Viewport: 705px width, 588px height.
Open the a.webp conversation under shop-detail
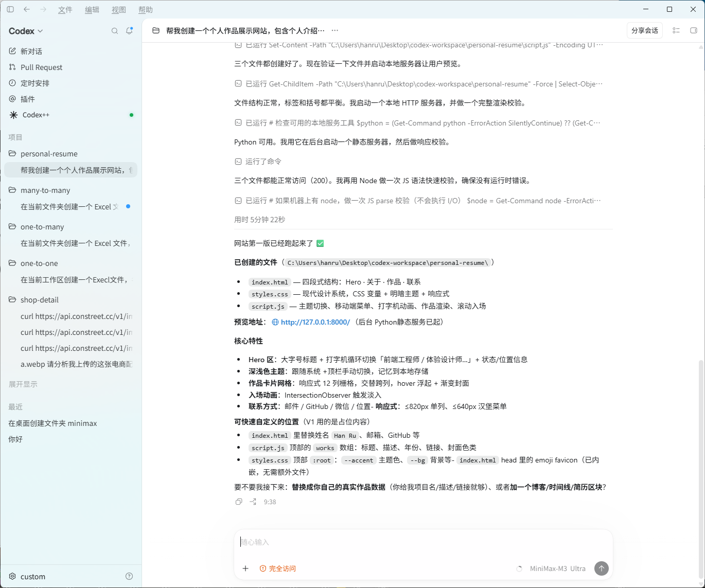click(70, 364)
